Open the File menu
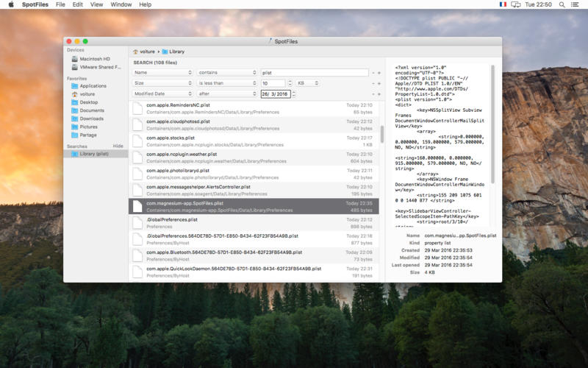 click(x=60, y=4)
